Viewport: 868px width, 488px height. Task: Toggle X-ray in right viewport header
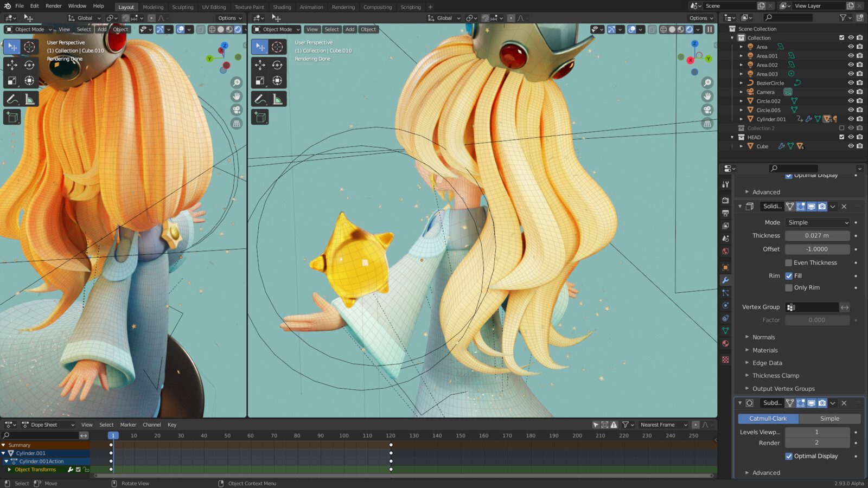[x=652, y=29]
